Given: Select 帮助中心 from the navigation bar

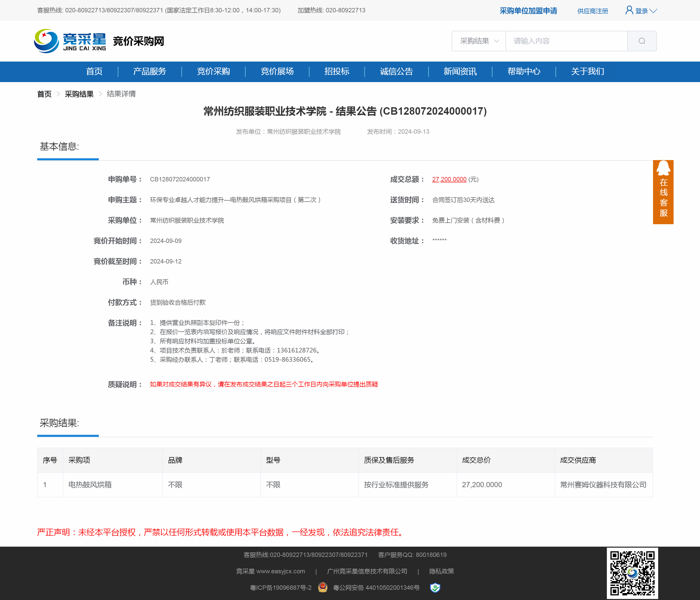Looking at the screenshot, I should coord(524,72).
